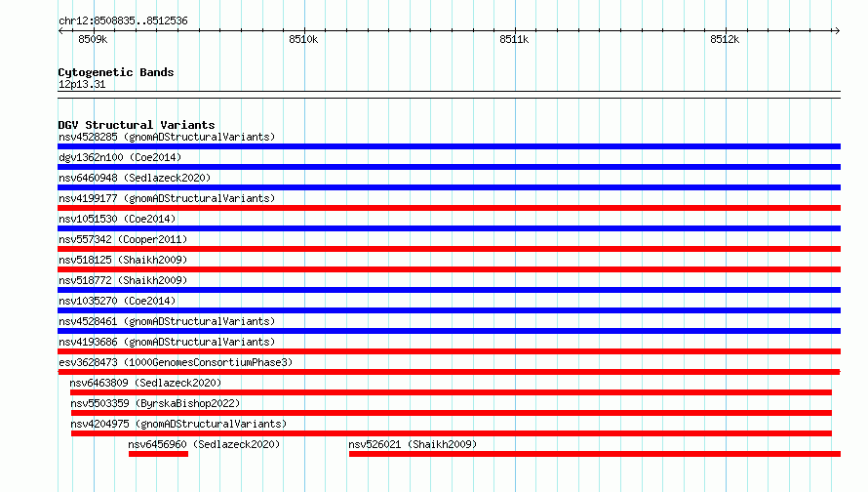Select the red bar under nsv4199177
The height and width of the screenshot is (492, 868).
[x=449, y=208]
